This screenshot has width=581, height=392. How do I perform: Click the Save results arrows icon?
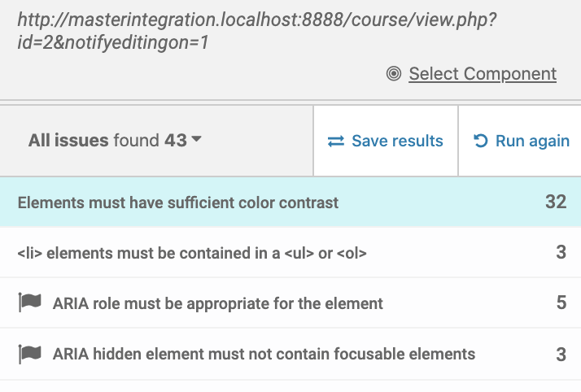[x=336, y=141]
